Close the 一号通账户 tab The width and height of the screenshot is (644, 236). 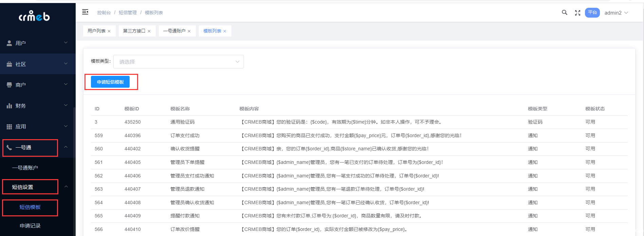pos(189,31)
